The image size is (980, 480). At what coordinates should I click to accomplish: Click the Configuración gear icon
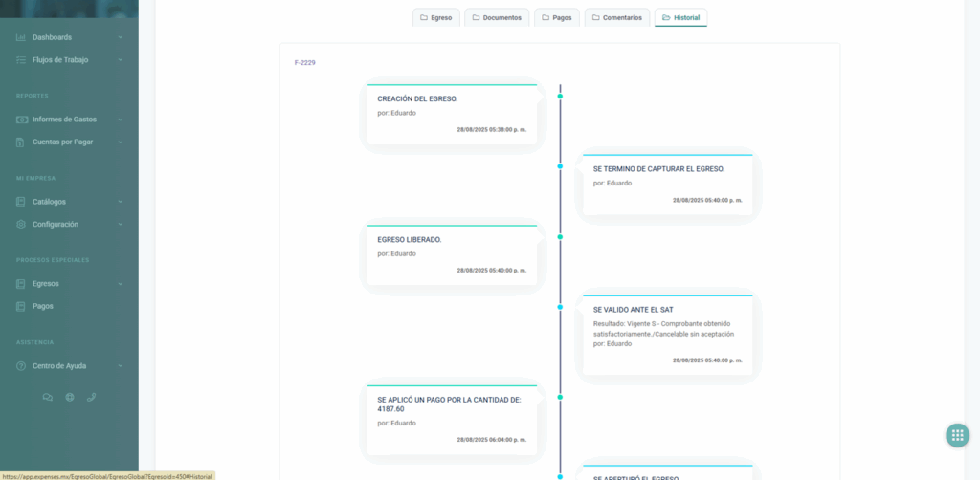coord(21,225)
